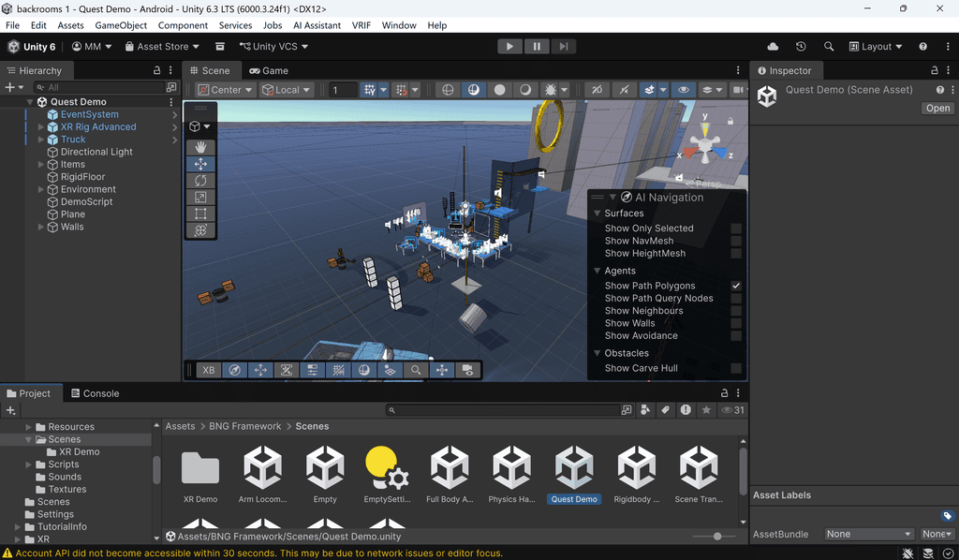959x560 pixels.
Task: Open the Unity VCS dropdown
Action: pyautogui.click(x=273, y=47)
